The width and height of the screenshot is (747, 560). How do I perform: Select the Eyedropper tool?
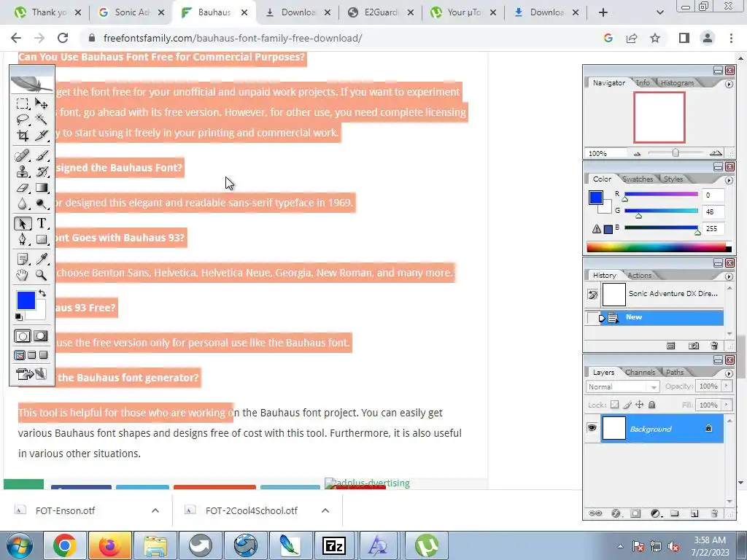[42, 259]
